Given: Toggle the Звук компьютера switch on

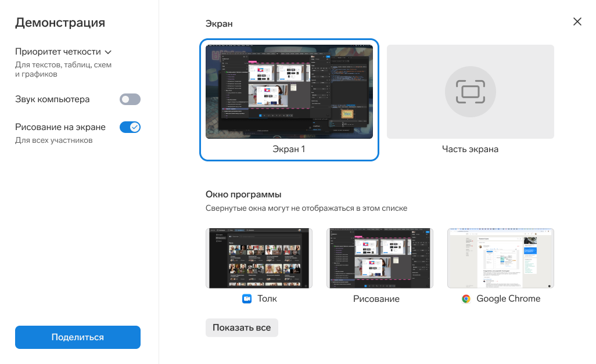Looking at the screenshot, I should point(130,99).
